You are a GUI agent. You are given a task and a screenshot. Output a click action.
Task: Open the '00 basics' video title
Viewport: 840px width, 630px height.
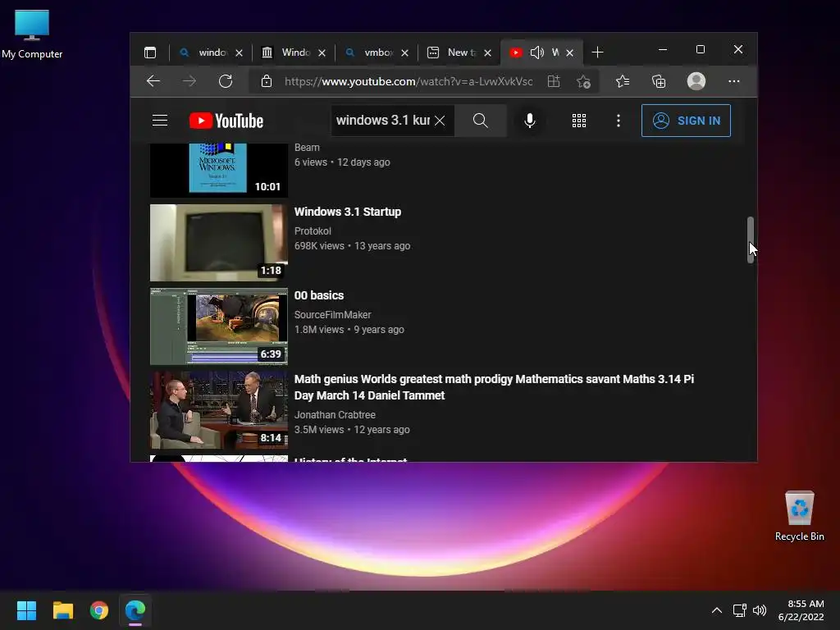tap(319, 295)
